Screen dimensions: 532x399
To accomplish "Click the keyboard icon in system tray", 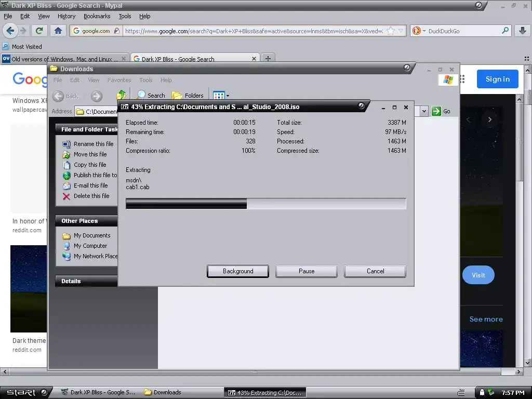I will click(461, 393).
